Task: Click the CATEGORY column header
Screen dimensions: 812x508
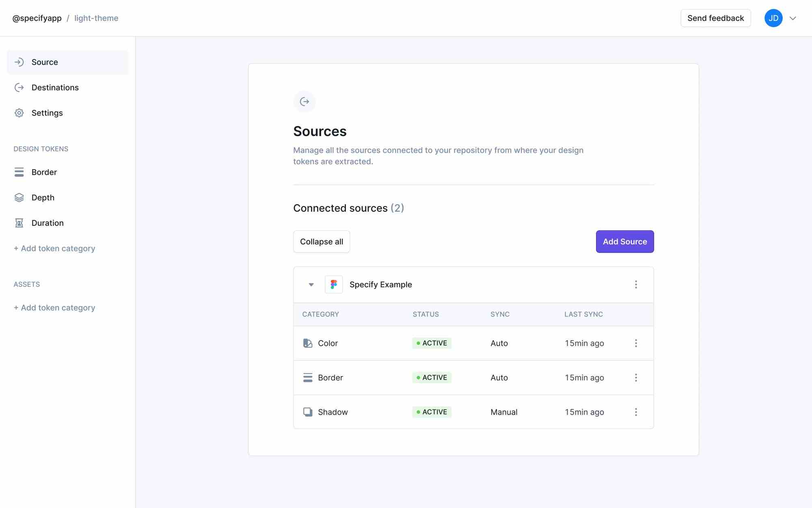Action: [320, 314]
